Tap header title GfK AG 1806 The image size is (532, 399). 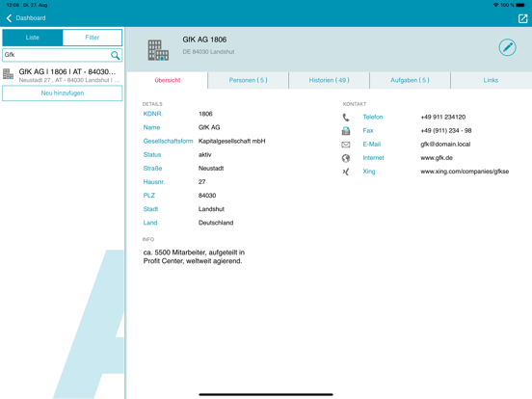click(204, 40)
